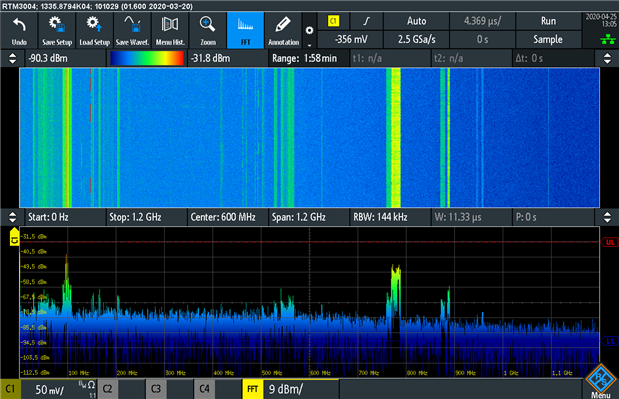Toggle the FFT toolbar button
The image size is (619, 399).
point(245,31)
